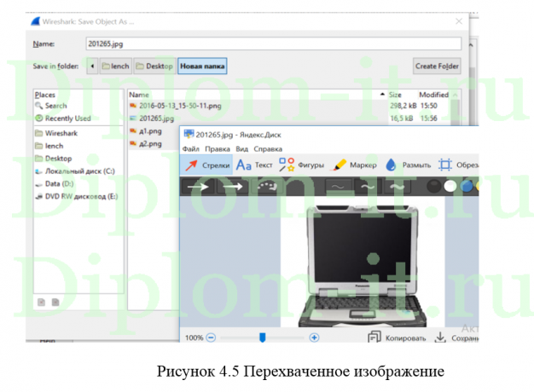Select the Стрелки arrow tool

pos(207,165)
